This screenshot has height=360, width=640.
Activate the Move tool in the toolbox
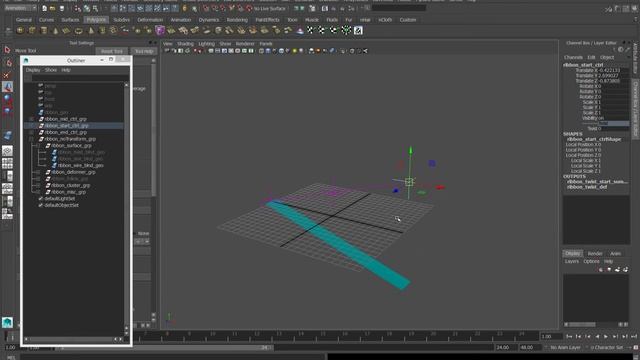coord(7,87)
